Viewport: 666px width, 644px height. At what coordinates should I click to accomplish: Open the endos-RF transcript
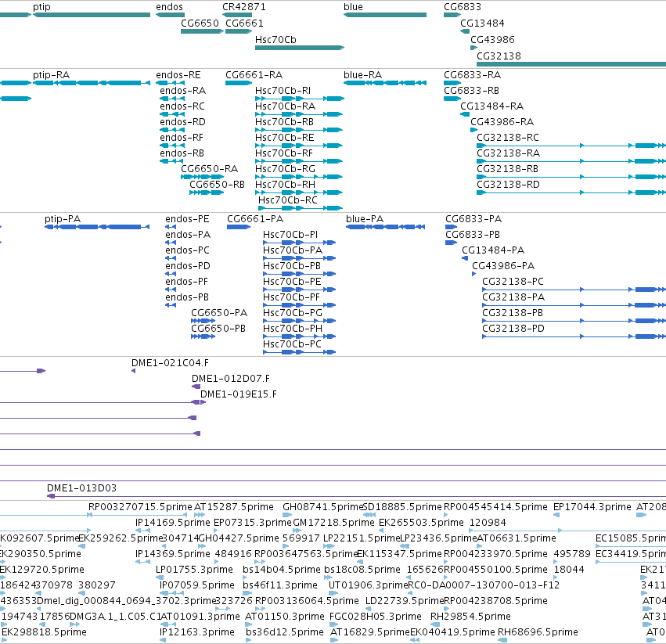[x=172, y=146]
